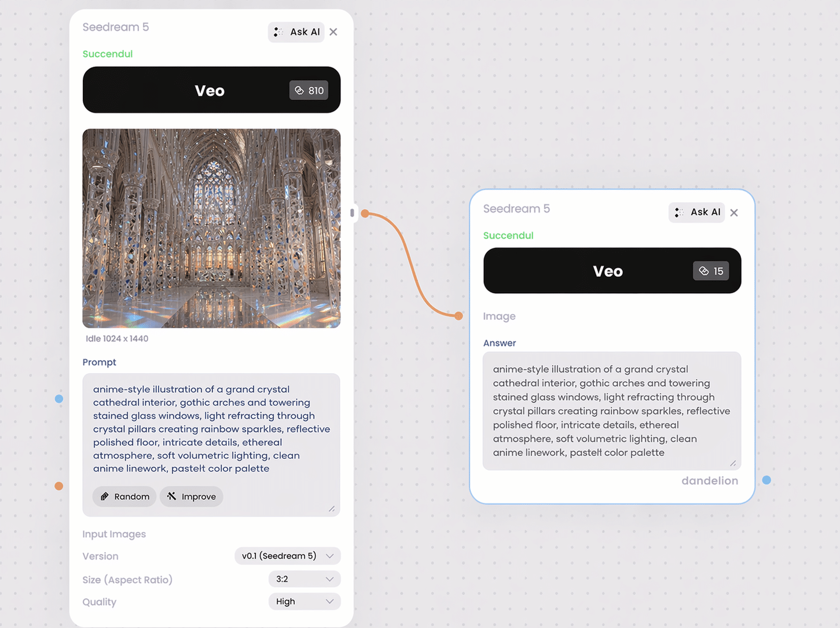Click the blue dandelion output connector dot

click(x=766, y=480)
